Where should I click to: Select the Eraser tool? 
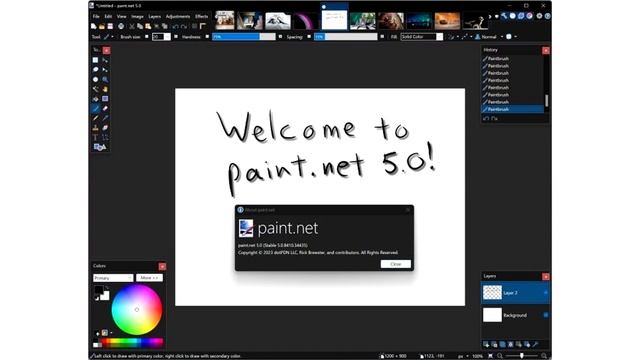pos(105,109)
